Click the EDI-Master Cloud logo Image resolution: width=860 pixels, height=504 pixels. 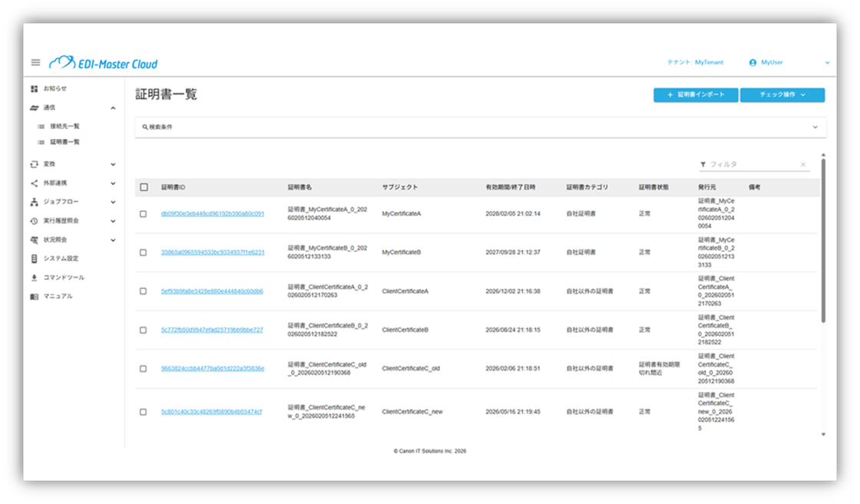point(103,64)
